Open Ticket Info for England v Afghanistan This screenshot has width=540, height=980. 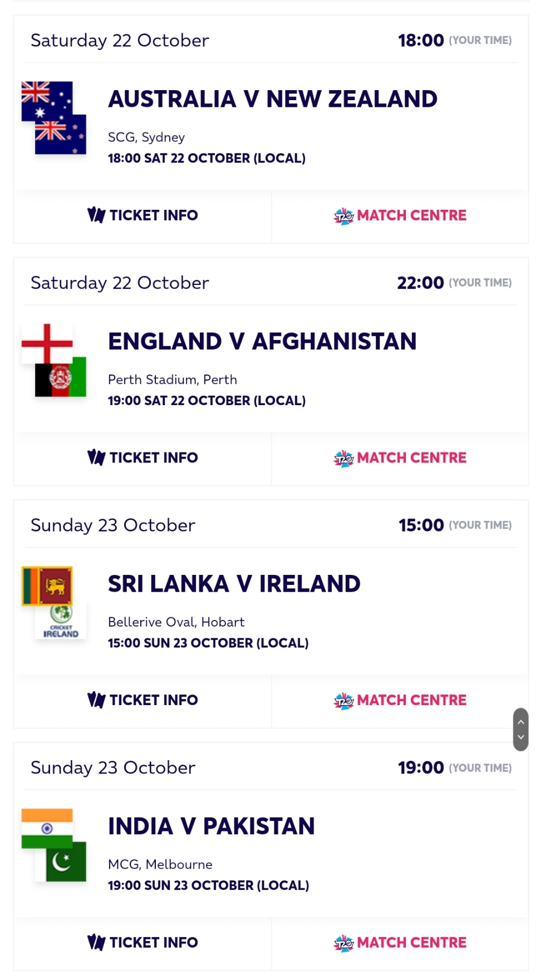(x=143, y=457)
